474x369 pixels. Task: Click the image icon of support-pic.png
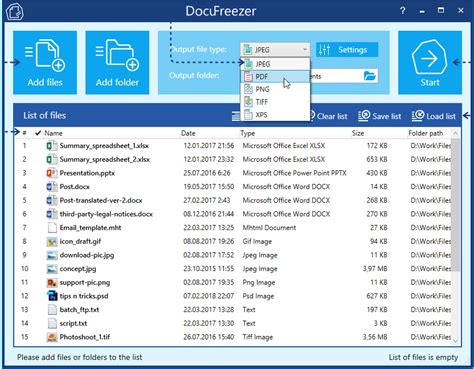(52, 282)
